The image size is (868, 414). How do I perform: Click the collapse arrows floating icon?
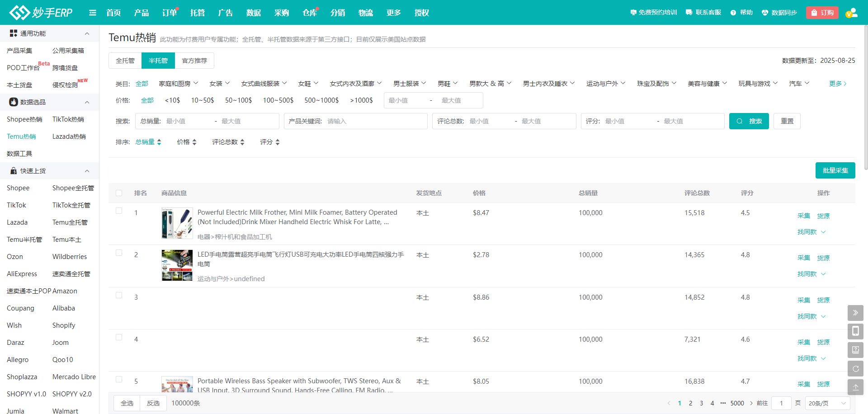tap(855, 313)
